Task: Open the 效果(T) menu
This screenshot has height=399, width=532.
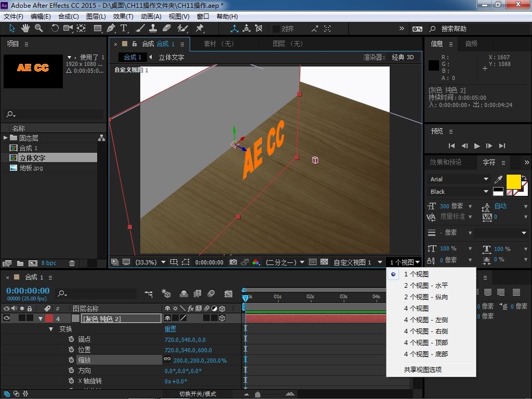Action: (123, 17)
